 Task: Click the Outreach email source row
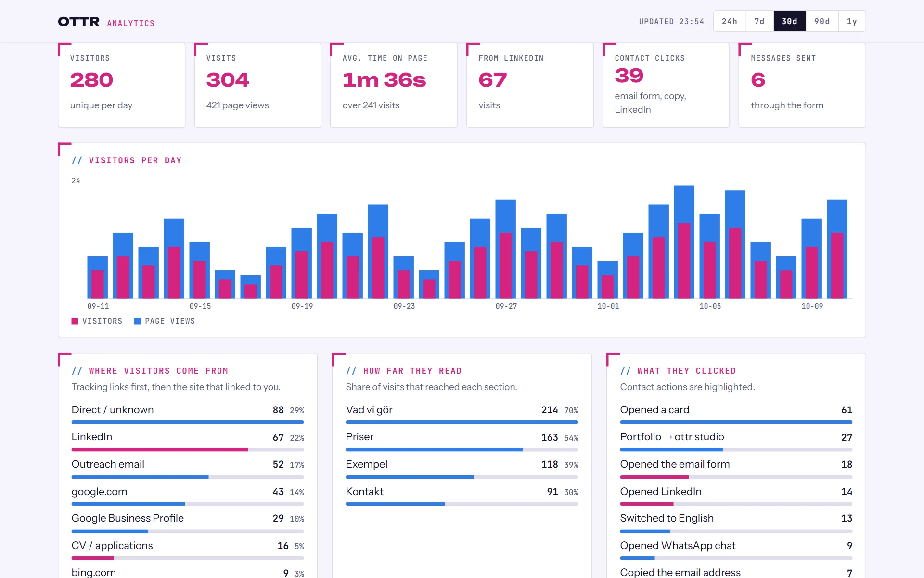click(x=188, y=468)
